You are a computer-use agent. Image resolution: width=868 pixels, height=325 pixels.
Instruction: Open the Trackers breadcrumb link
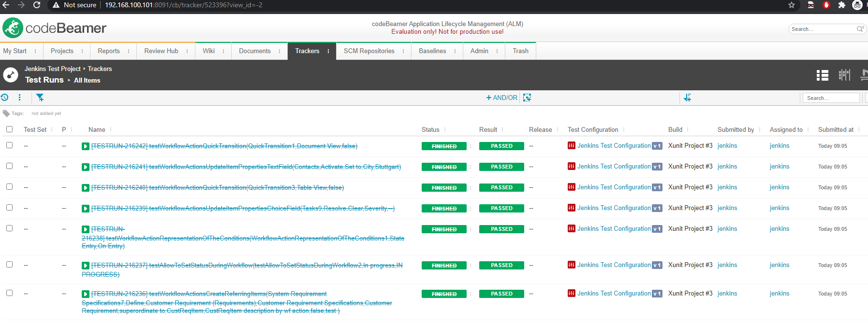coord(100,69)
